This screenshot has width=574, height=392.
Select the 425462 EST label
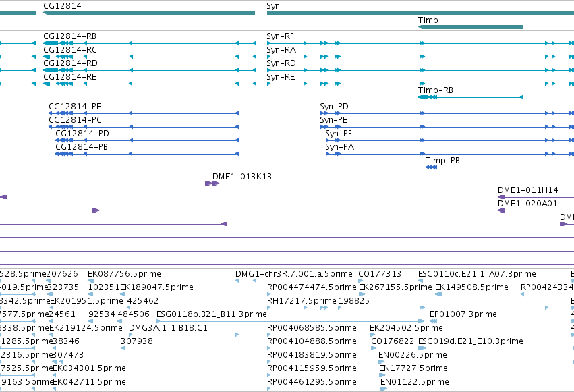tap(143, 301)
